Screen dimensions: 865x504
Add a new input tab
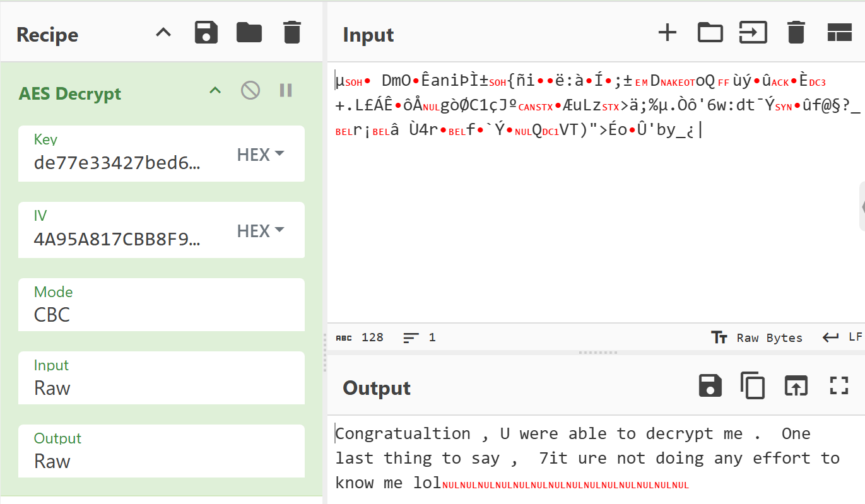pos(667,32)
